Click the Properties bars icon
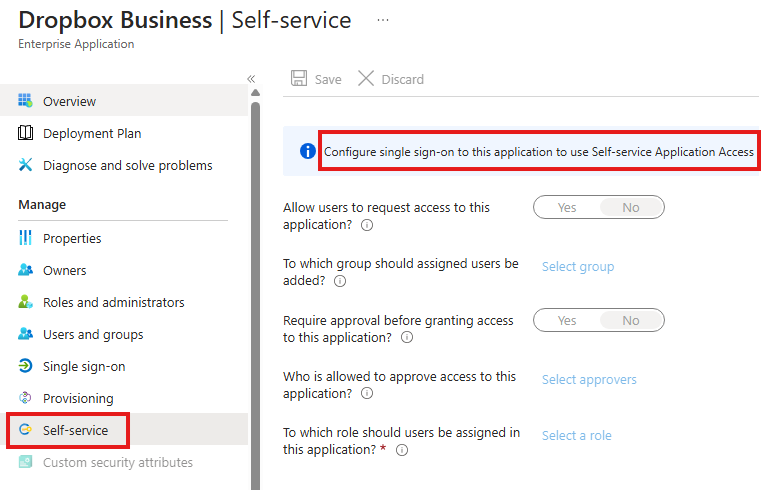 pos(25,238)
